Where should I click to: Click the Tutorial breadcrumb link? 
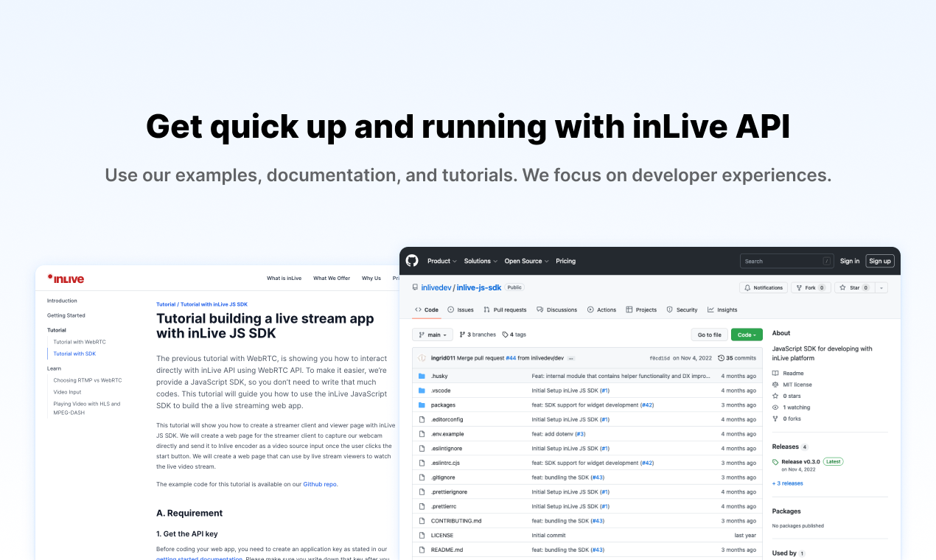[166, 304]
